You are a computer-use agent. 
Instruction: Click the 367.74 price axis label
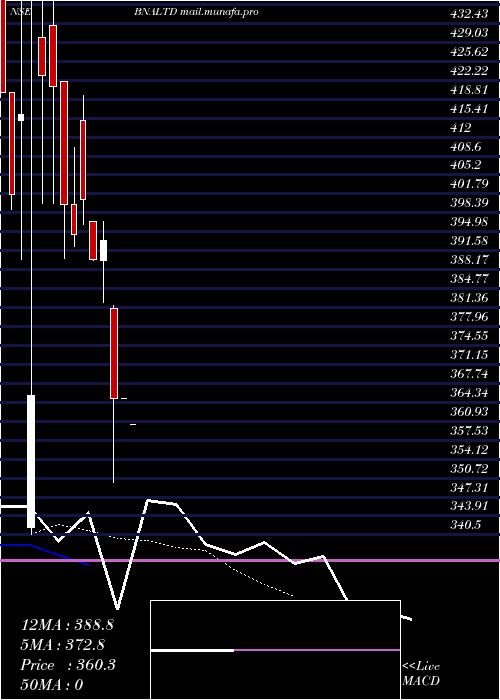pos(469,374)
